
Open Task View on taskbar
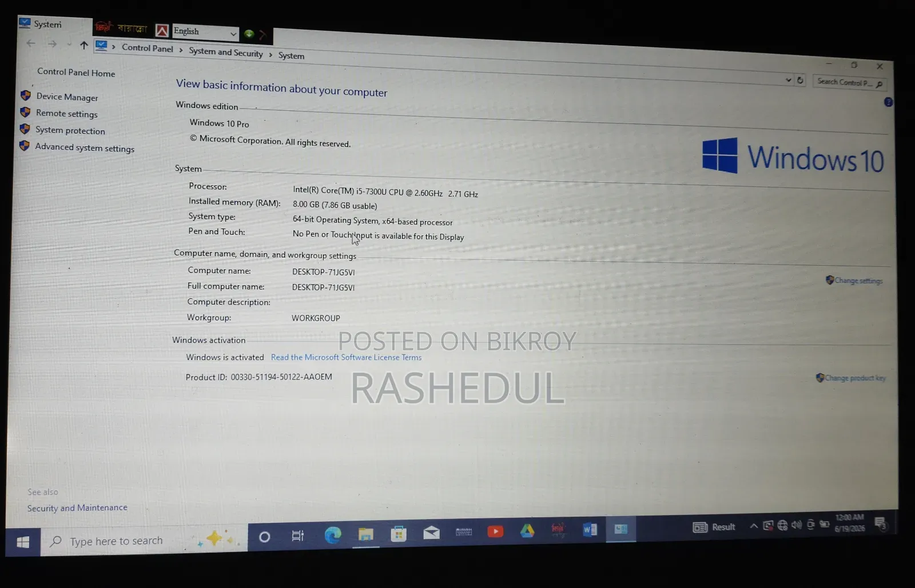tap(297, 535)
